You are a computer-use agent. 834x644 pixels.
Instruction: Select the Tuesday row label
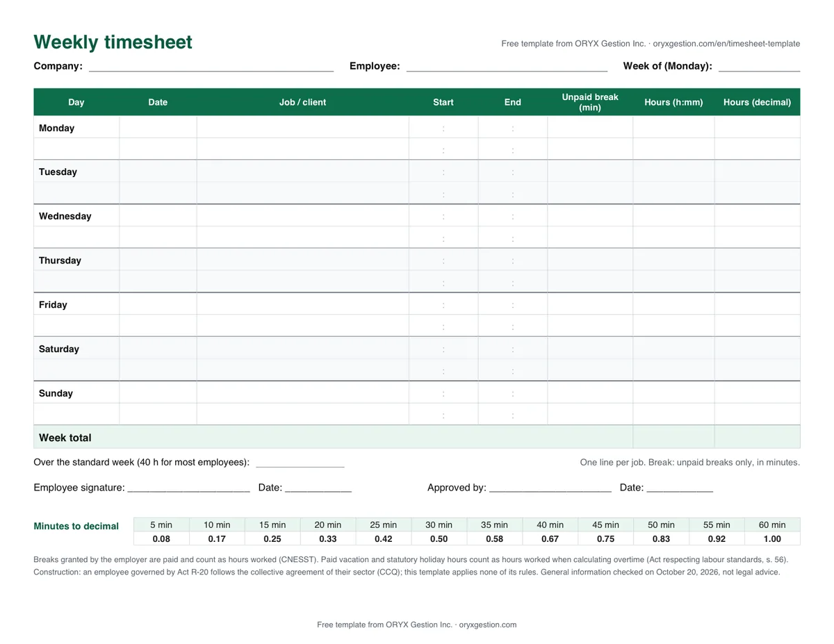coord(58,172)
